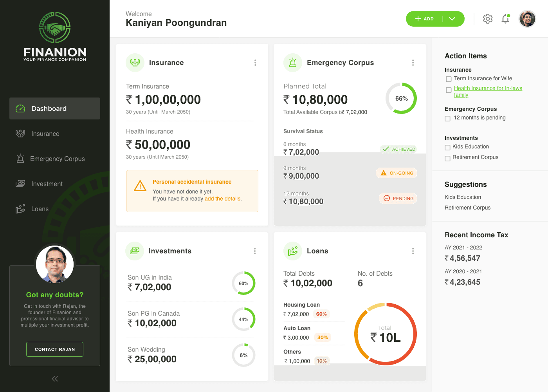The image size is (548, 392).
Task: Check the Retirement Corpus action item
Action: [447, 158]
